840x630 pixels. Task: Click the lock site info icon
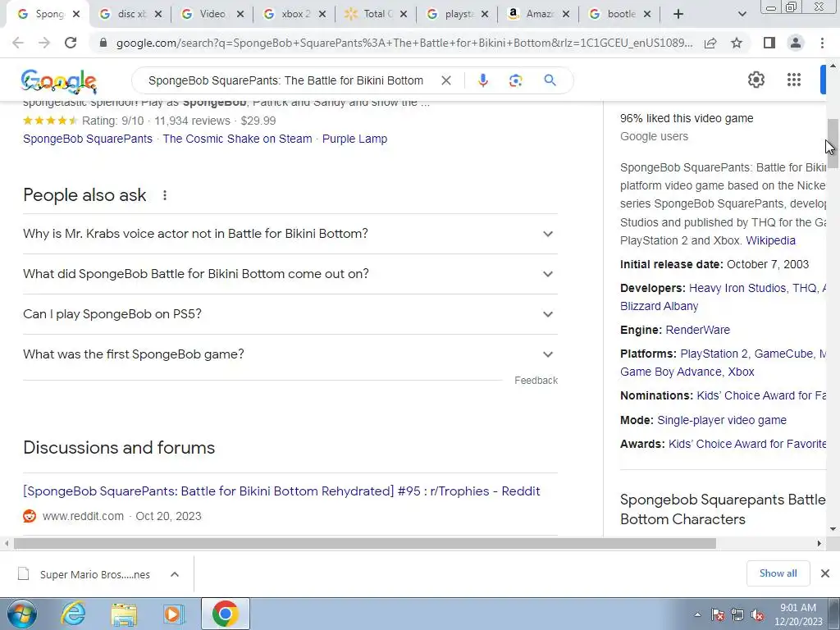(x=103, y=43)
